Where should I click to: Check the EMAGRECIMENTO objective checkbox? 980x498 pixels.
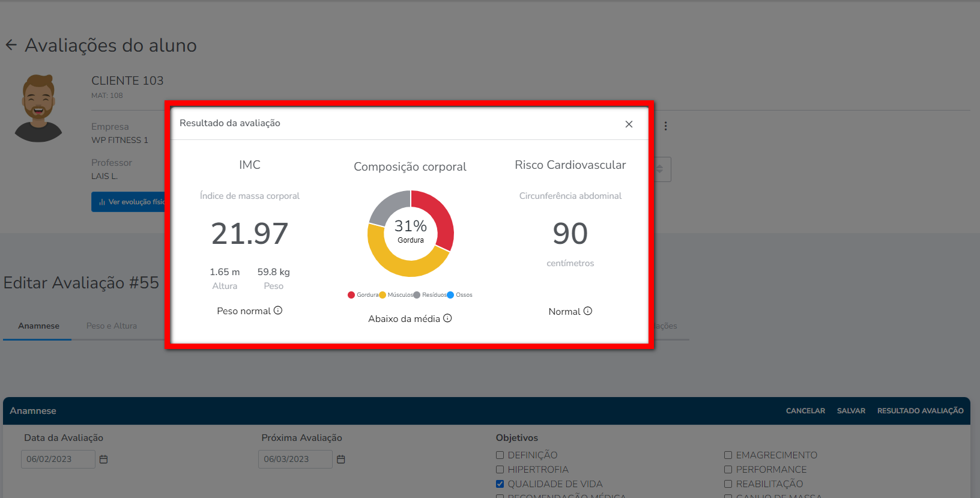[728, 455]
